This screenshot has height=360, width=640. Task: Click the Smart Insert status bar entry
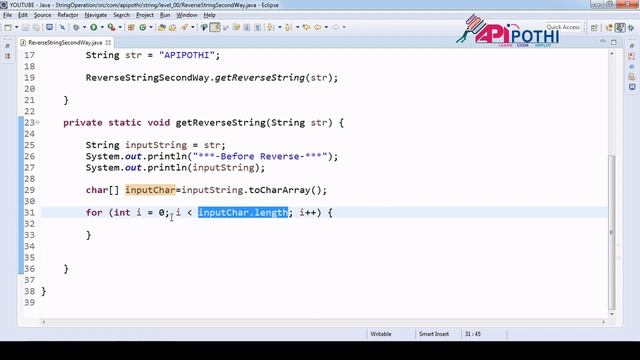(x=434, y=334)
